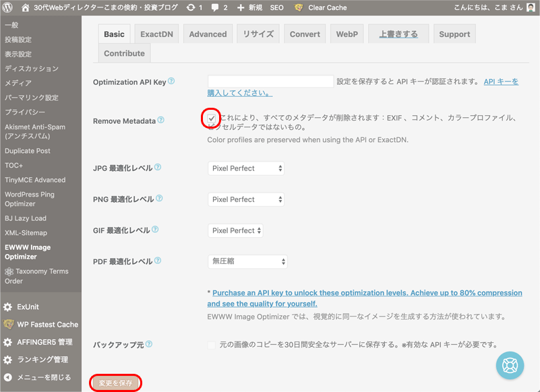
Task: Open 投稿設定 in sidebar
Action: pos(18,40)
